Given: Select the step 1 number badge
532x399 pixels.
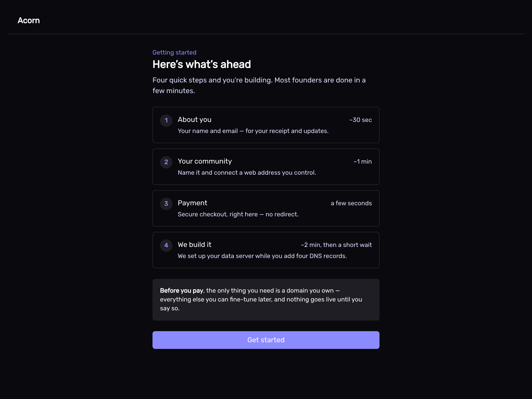Looking at the screenshot, I should point(166,121).
